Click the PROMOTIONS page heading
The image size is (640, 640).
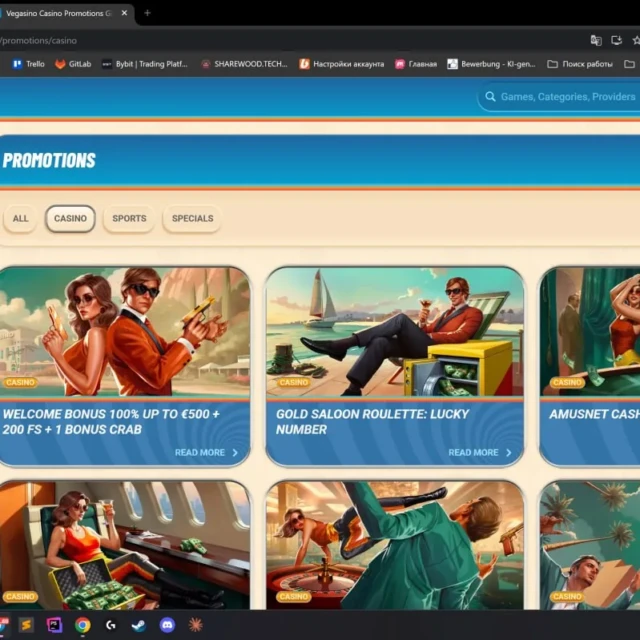[x=49, y=160]
